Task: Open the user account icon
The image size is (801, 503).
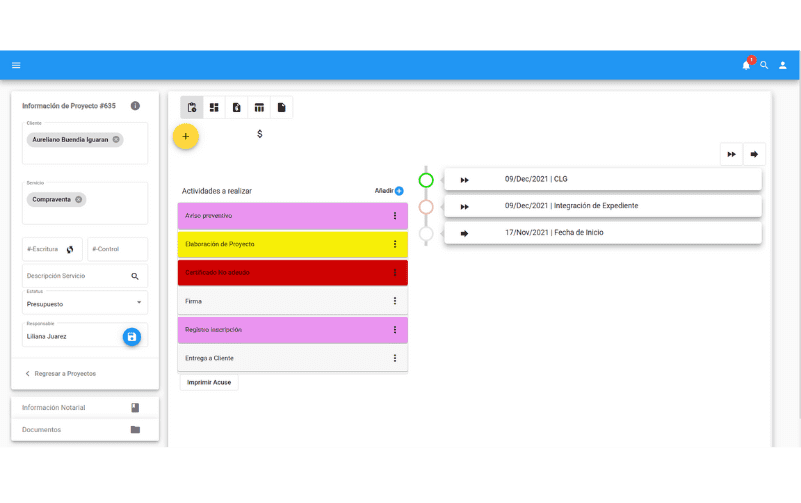Action: 783,65
